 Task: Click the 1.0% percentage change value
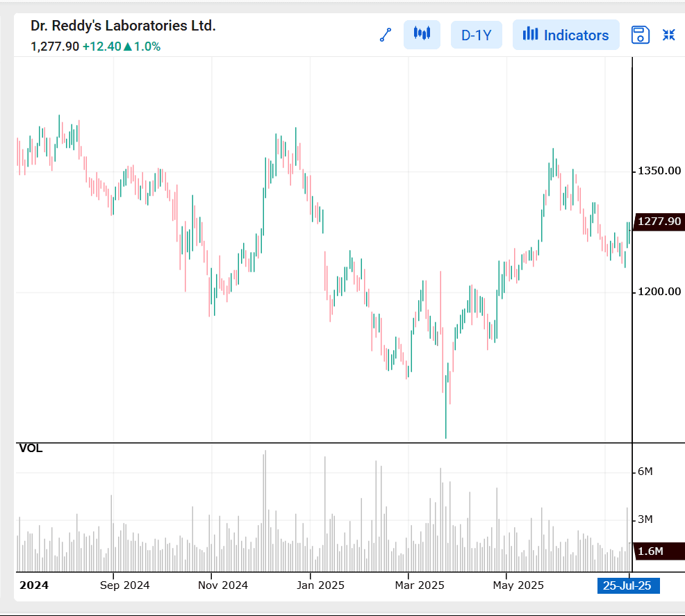point(147,47)
